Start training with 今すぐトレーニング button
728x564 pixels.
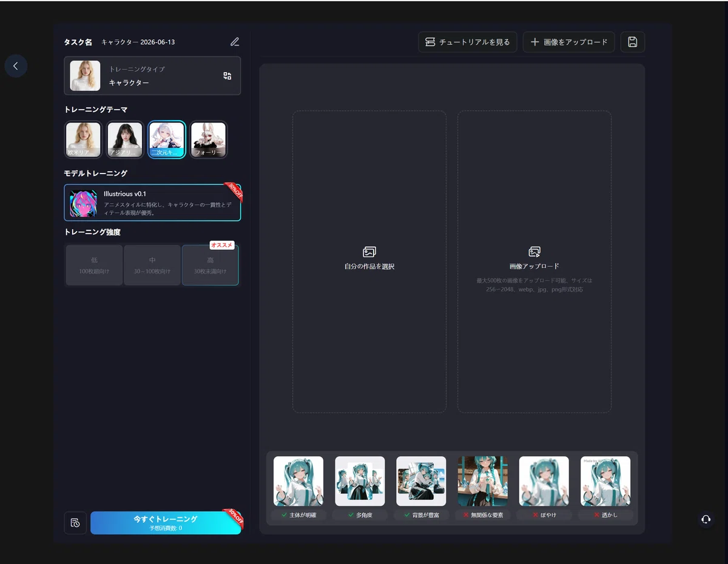click(x=166, y=523)
